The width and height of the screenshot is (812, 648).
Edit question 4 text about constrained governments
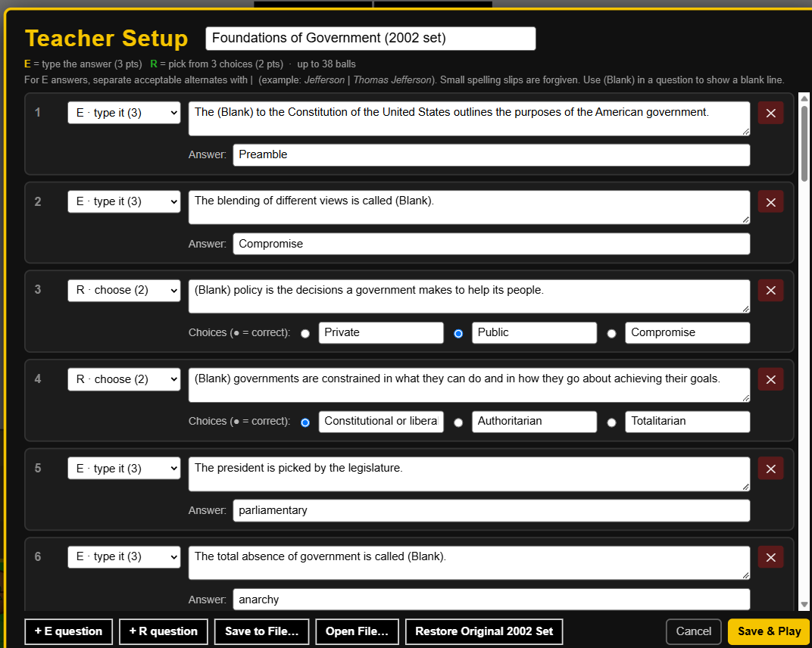[469, 385]
